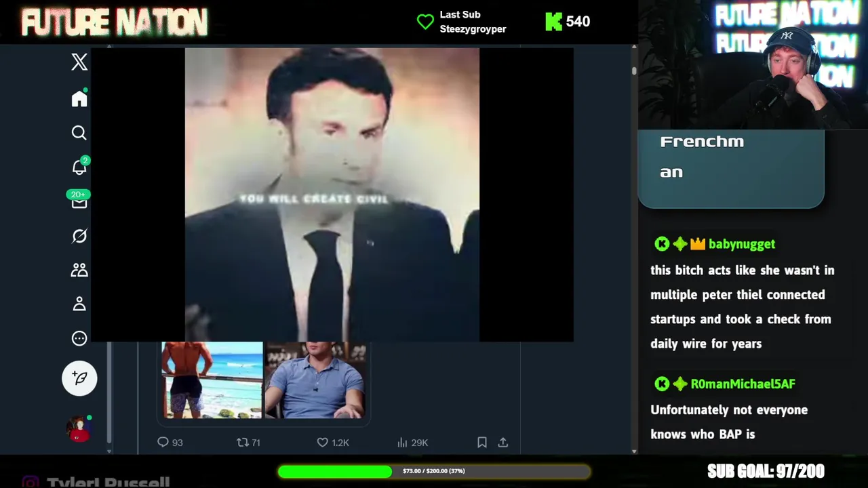Click the repost icon with 71
Screen dimensions: 868x488
click(242, 442)
